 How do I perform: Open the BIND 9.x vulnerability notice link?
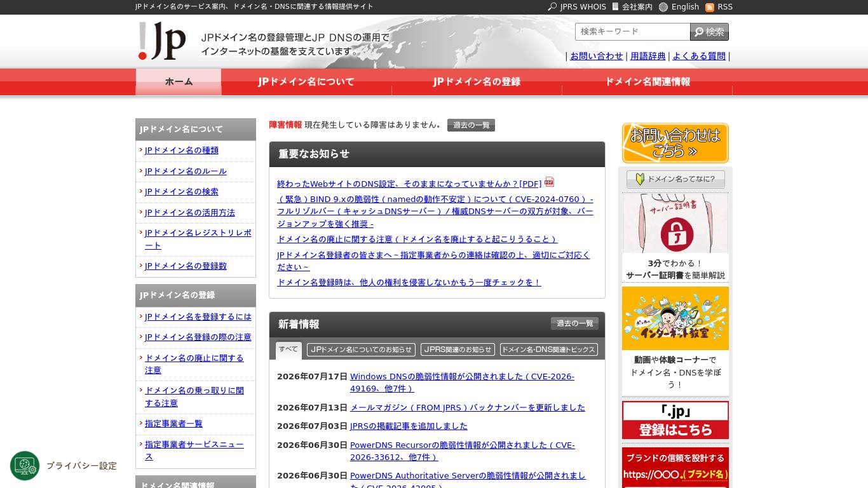(x=435, y=212)
